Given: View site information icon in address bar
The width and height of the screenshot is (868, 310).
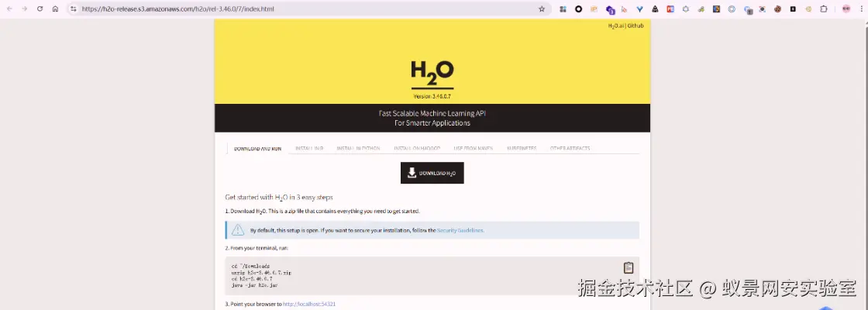Looking at the screenshot, I should point(73,9).
